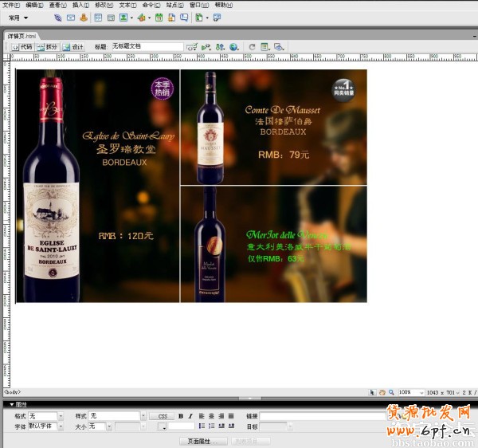
Task: Open the 文件 (File) menu
Action: [x=11, y=6]
